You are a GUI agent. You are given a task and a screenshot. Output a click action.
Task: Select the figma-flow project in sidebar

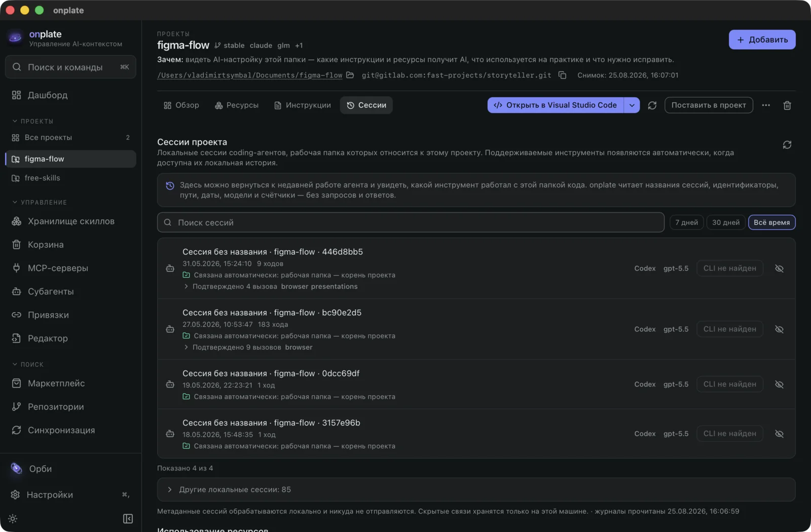click(70, 159)
